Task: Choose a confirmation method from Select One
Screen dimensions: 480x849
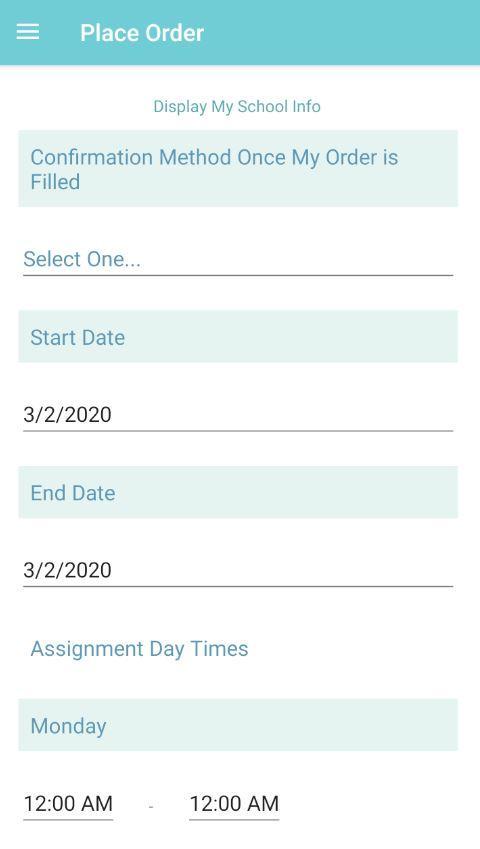Action: [x=238, y=259]
